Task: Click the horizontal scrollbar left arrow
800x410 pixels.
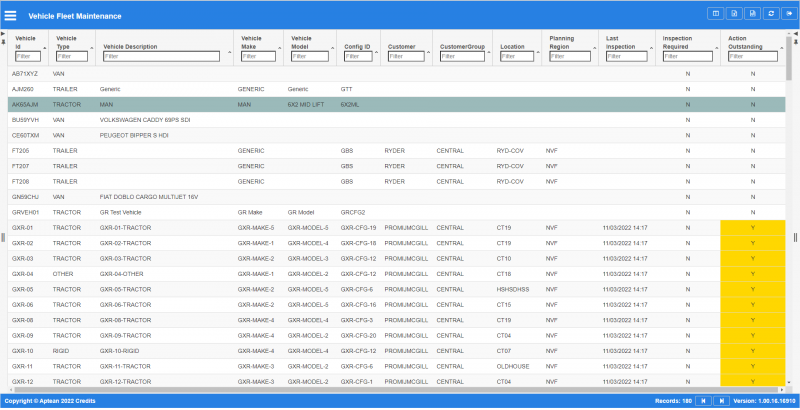Action: [10, 390]
